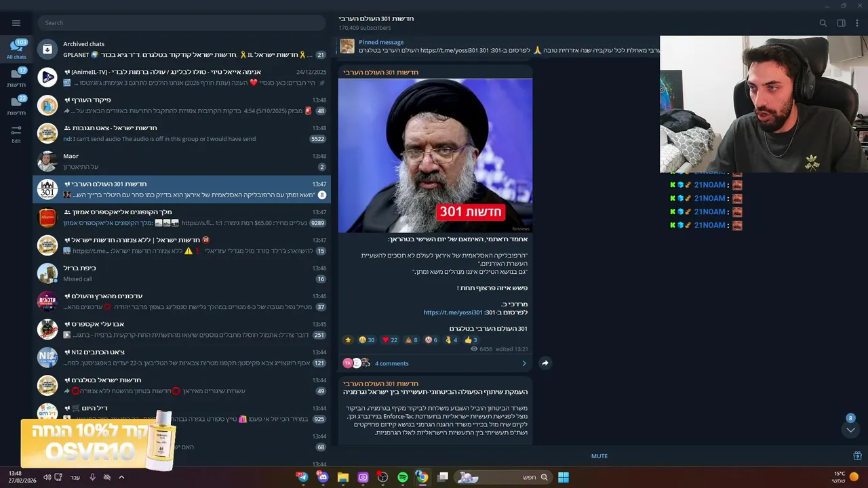Follow the https://t.me/yossi301 link in post
868x488 pixels.
point(453,312)
